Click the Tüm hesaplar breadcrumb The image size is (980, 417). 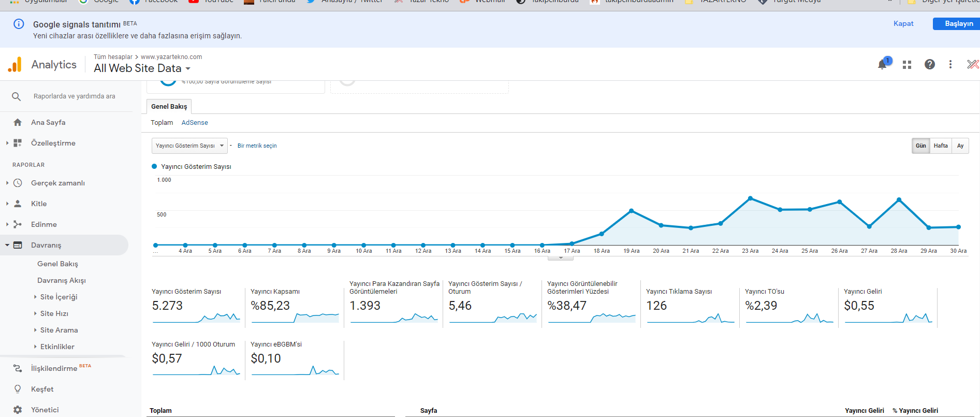pos(113,57)
